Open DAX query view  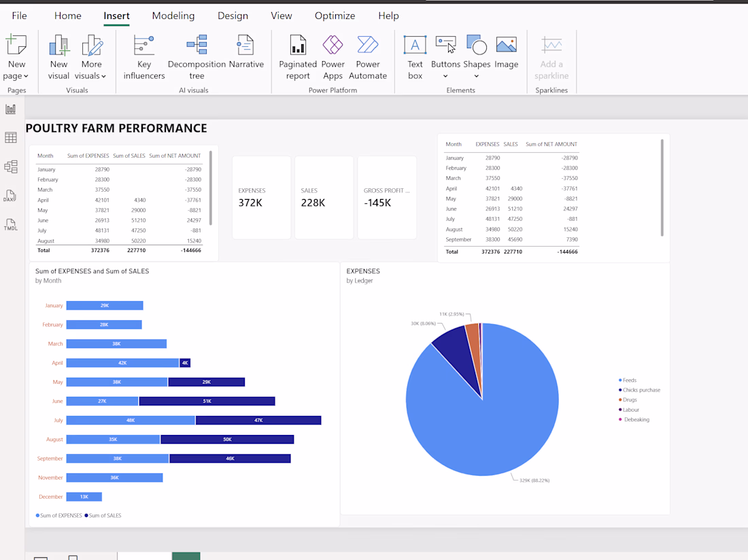click(10, 196)
